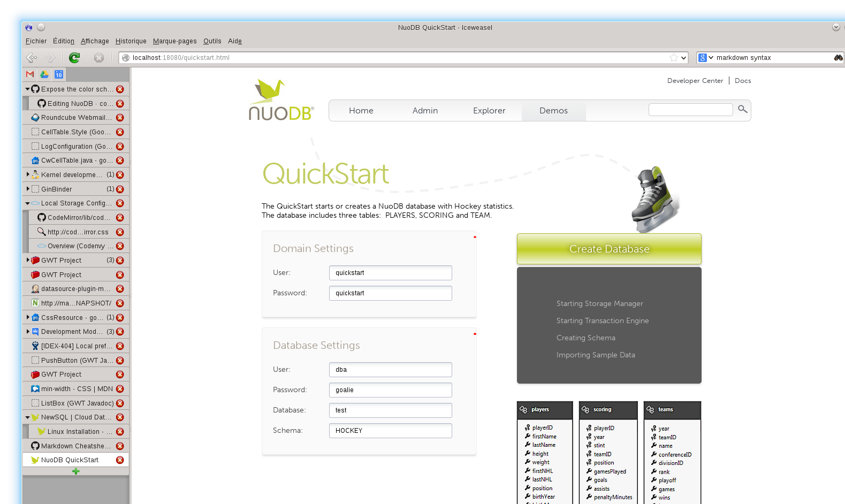Image resolution: width=845 pixels, height=504 pixels.
Task: Collapse the 'Expose the color sch...' tab group
Action: (27, 89)
